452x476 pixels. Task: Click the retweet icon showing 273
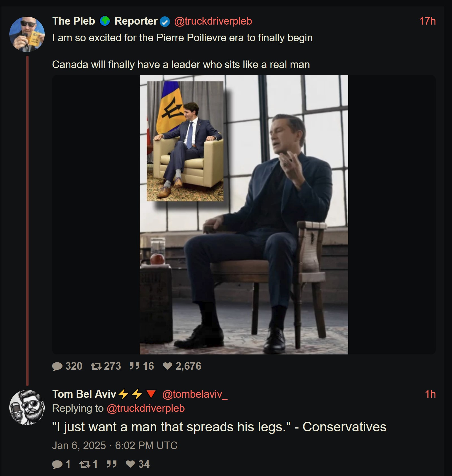point(96,366)
